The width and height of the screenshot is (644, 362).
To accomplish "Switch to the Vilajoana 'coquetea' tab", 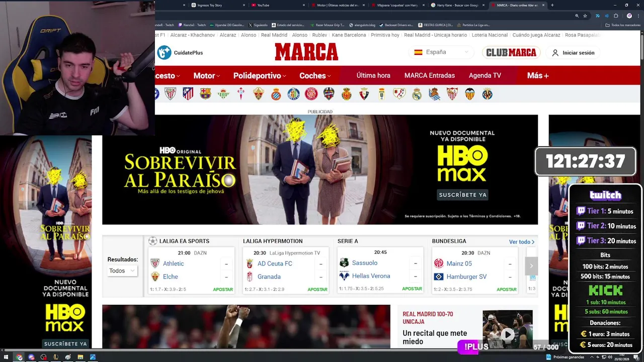I will click(398, 5).
